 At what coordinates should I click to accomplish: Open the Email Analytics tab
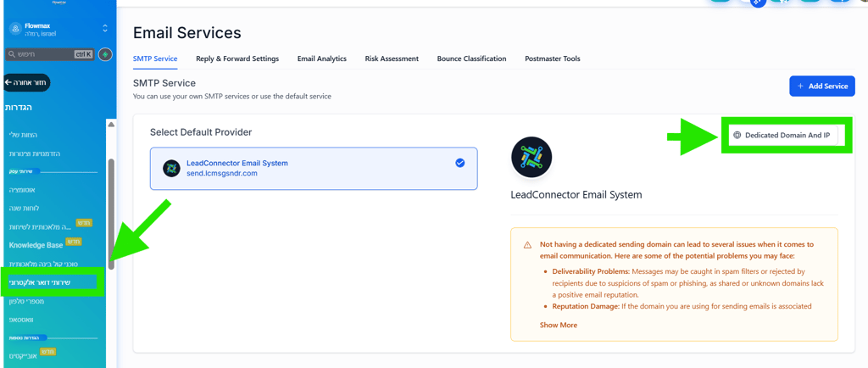[321, 59]
